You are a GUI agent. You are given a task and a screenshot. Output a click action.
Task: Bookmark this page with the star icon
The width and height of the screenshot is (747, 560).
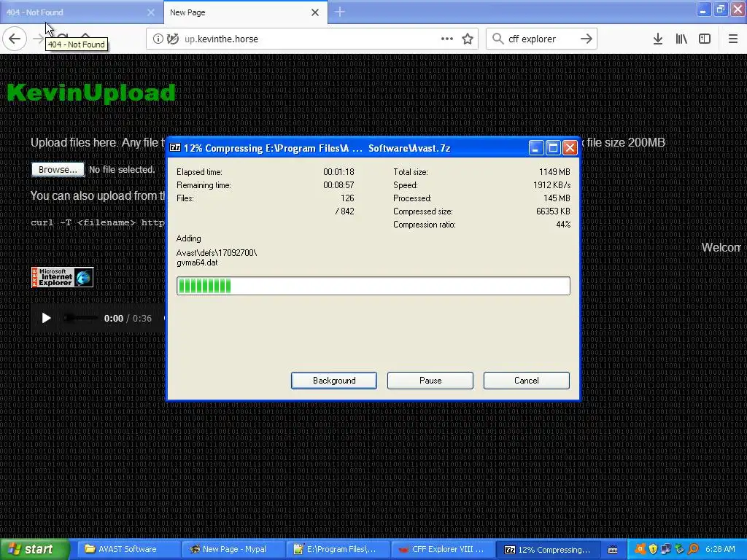[468, 39]
